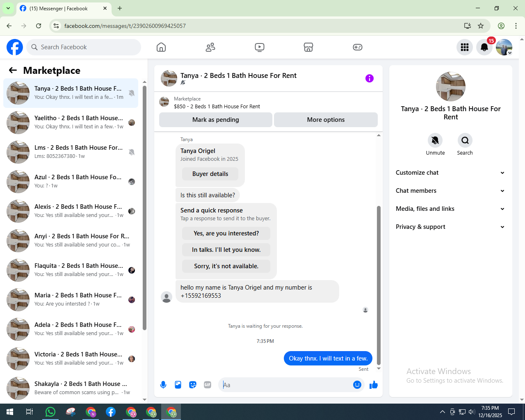The image size is (525, 420).
Task: Send a voice clip microphone icon
Action: click(163, 385)
